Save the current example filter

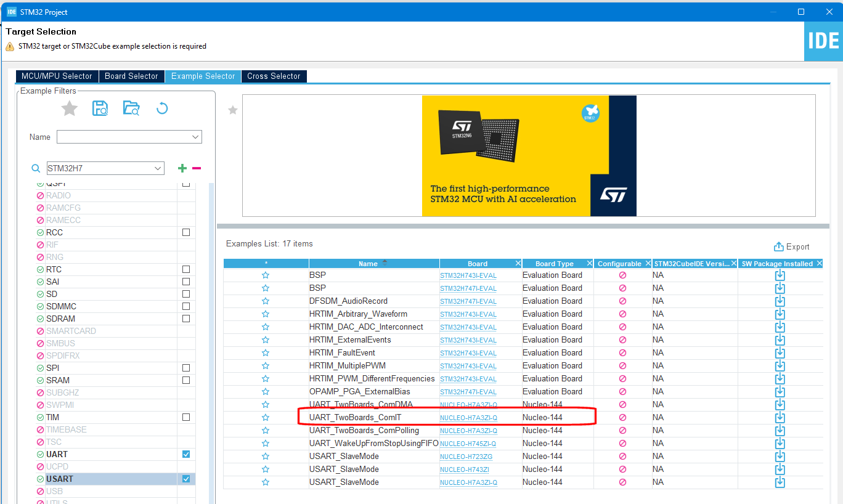(100, 108)
